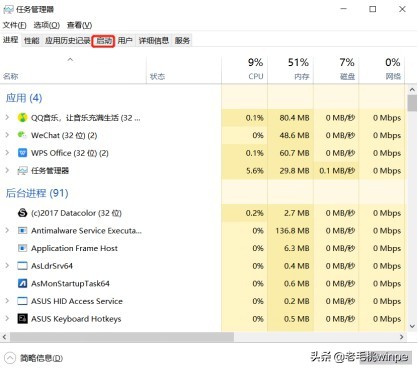Click the vertical scrollbar up arrow

(x=412, y=90)
